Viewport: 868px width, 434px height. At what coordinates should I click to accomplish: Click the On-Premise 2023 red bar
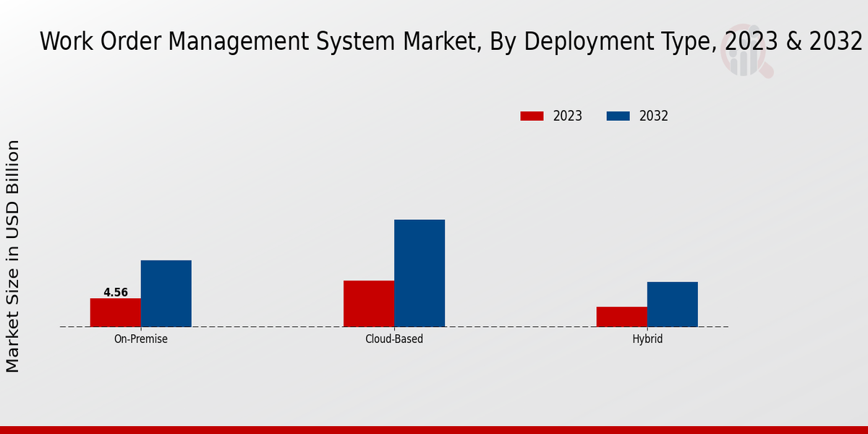click(x=116, y=312)
